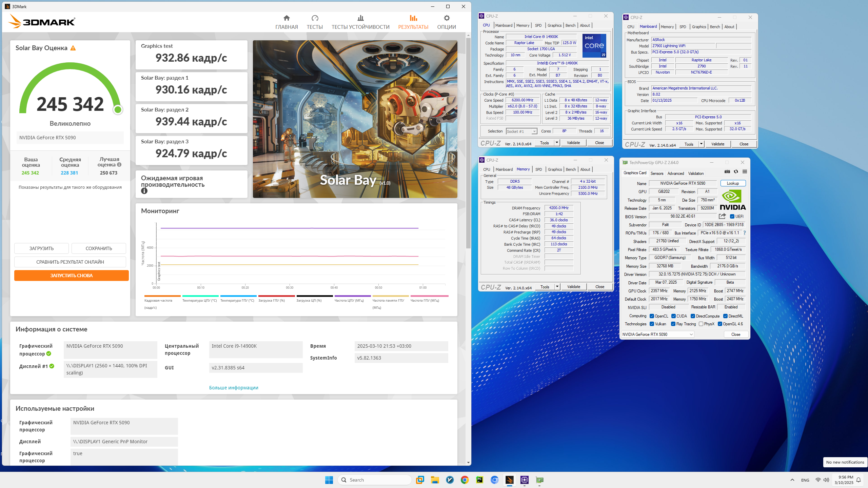Open the GPU-Z hamburger menu icon
Viewport: 868px width, 488px height.
(745, 171)
